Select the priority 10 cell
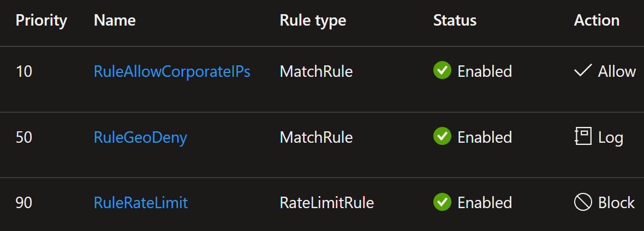644x231 pixels. (24, 71)
